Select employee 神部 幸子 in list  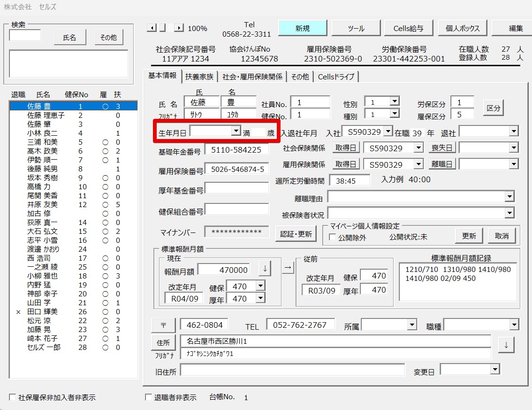coord(73,294)
